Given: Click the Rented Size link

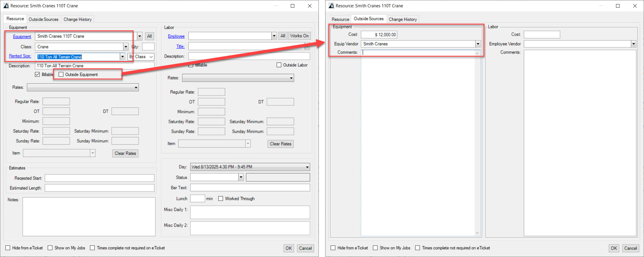Looking at the screenshot, I should click(20, 56).
